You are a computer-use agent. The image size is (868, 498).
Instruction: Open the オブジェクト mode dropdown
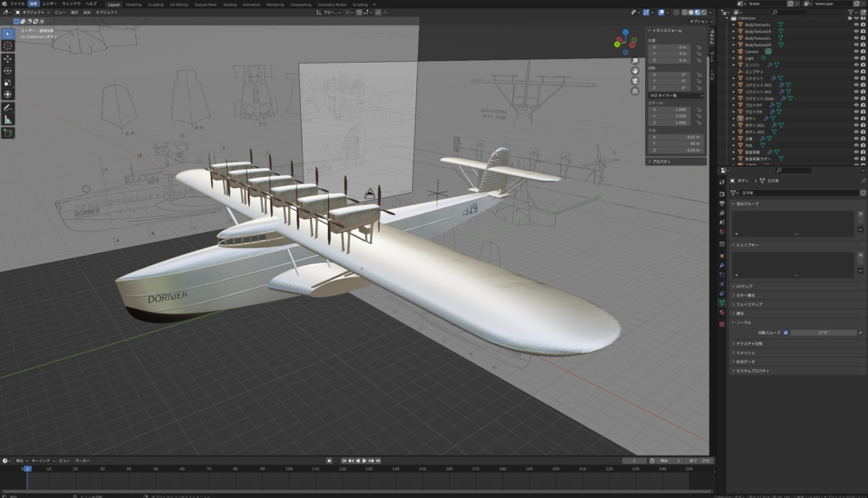[x=31, y=12]
